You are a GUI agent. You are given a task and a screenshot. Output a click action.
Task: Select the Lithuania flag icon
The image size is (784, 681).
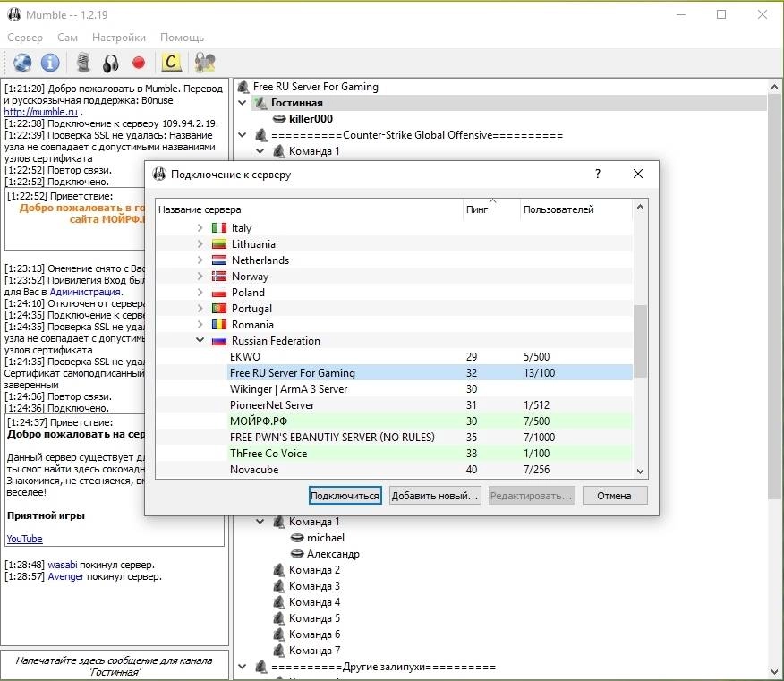pos(219,244)
